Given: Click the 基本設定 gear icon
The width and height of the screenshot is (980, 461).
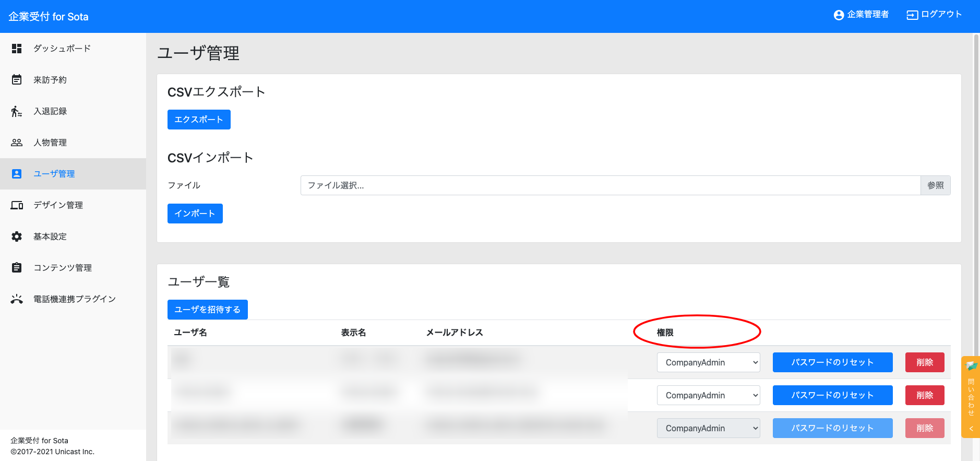Looking at the screenshot, I should [17, 237].
